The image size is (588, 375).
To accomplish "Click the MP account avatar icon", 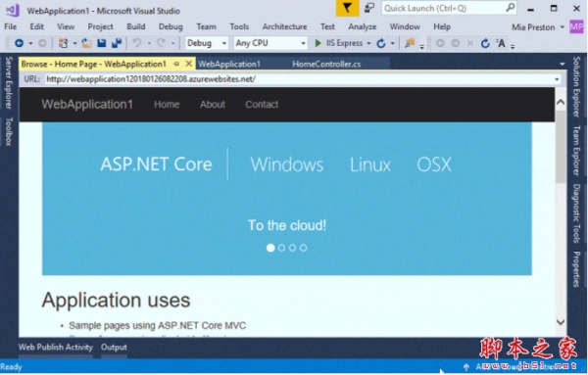I will [x=576, y=26].
